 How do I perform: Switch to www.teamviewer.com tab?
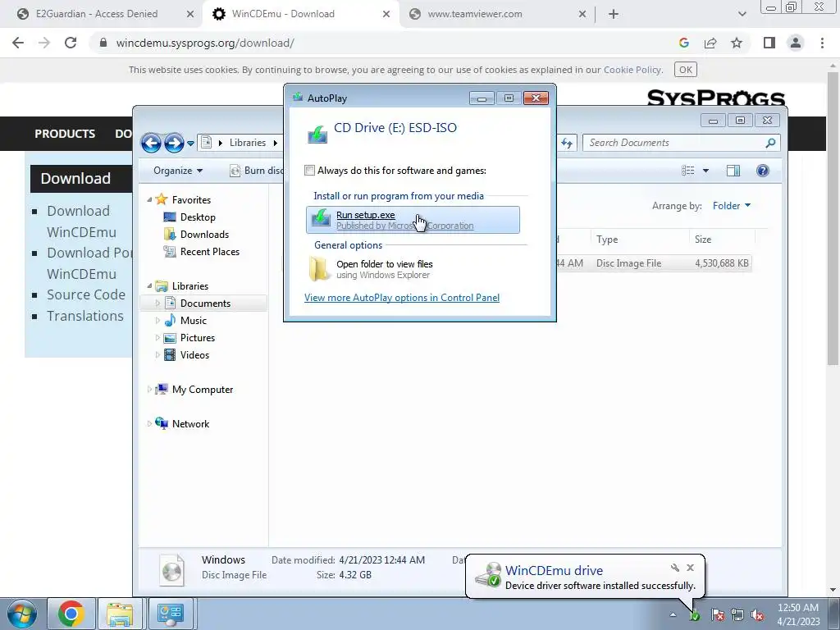click(475, 14)
